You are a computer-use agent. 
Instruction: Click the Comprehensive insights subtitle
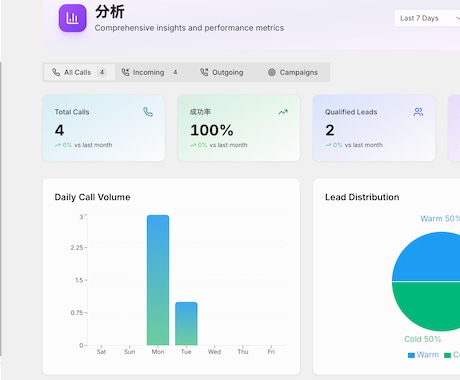(x=189, y=28)
